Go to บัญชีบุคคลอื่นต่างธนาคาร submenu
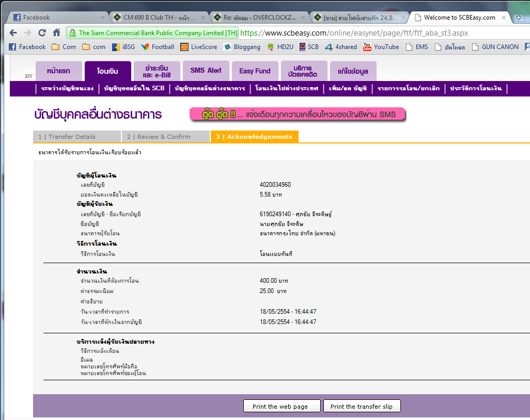 point(210,88)
